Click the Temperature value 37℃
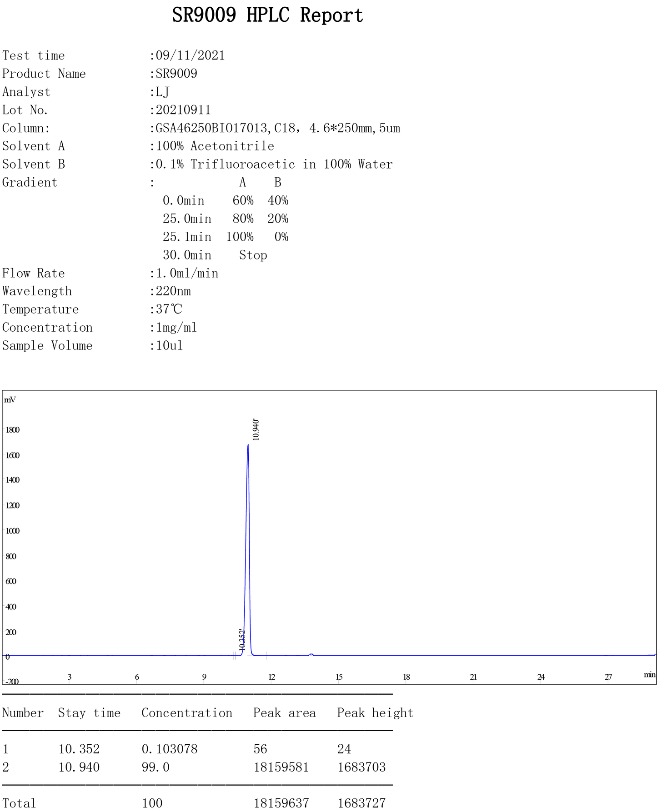657x812 pixels. pyautogui.click(x=169, y=309)
